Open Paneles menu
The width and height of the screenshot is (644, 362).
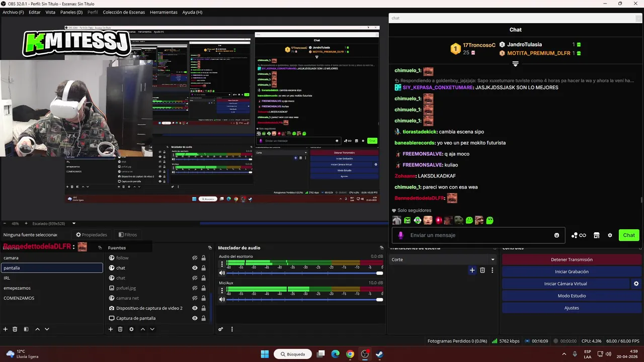point(71,12)
